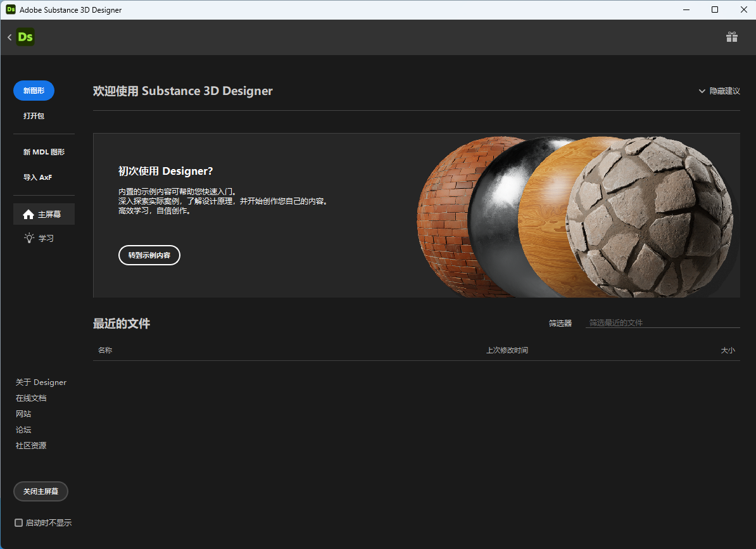Viewport: 756px width, 549px height.
Task: Click the 筛选器 label
Action: tap(560, 323)
